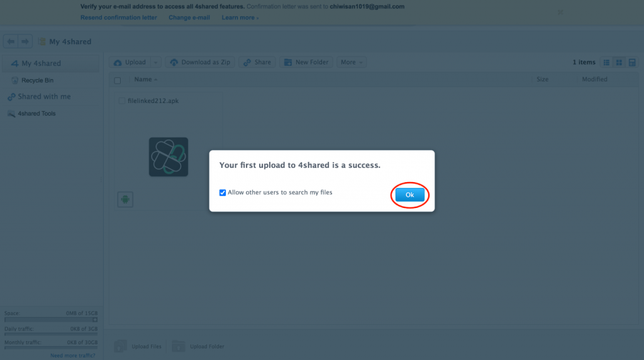Switch to thumbnail grid view icon
The image size is (644, 360).
click(x=619, y=62)
